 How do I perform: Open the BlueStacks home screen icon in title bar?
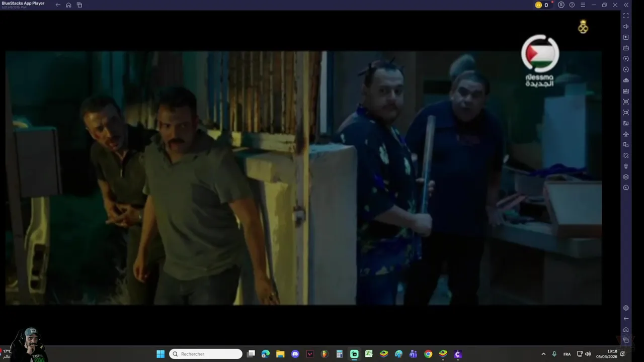tap(68, 5)
